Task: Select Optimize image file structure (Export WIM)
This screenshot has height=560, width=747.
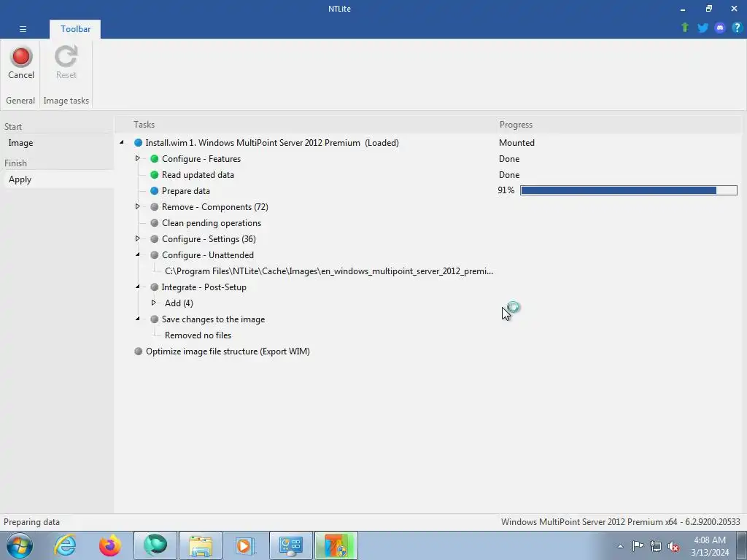Action: tap(228, 351)
